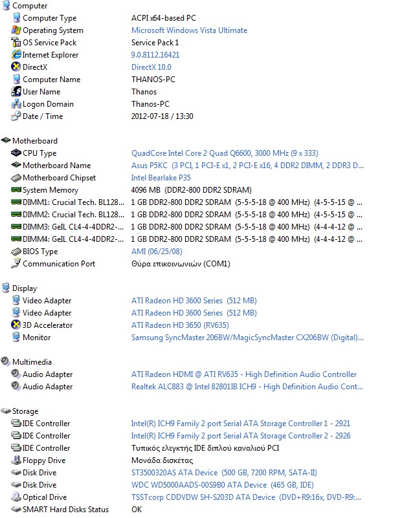Image resolution: width=420 pixels, height=518 pixels.
Task: Click the Date / Time clock icon
Action: [x=16, y=116]
